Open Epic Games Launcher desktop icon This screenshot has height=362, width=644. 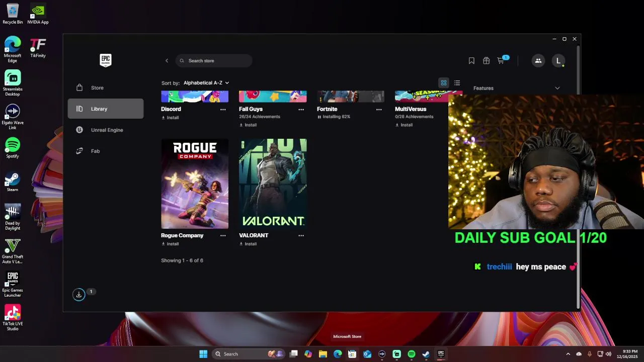(13, 285)
